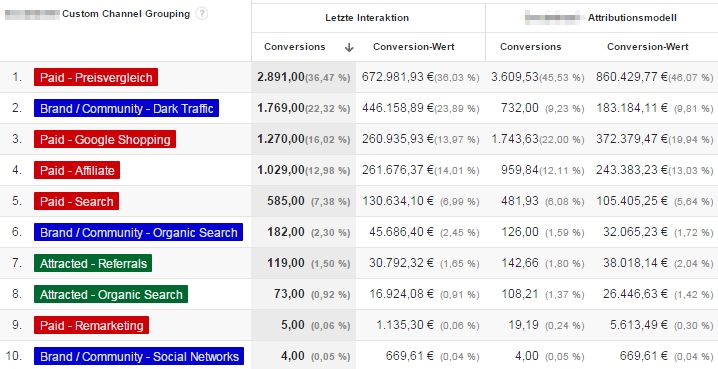The image size is (718, 369).
Task: Click attribution conversions 481,93
Action: [520, 201]
